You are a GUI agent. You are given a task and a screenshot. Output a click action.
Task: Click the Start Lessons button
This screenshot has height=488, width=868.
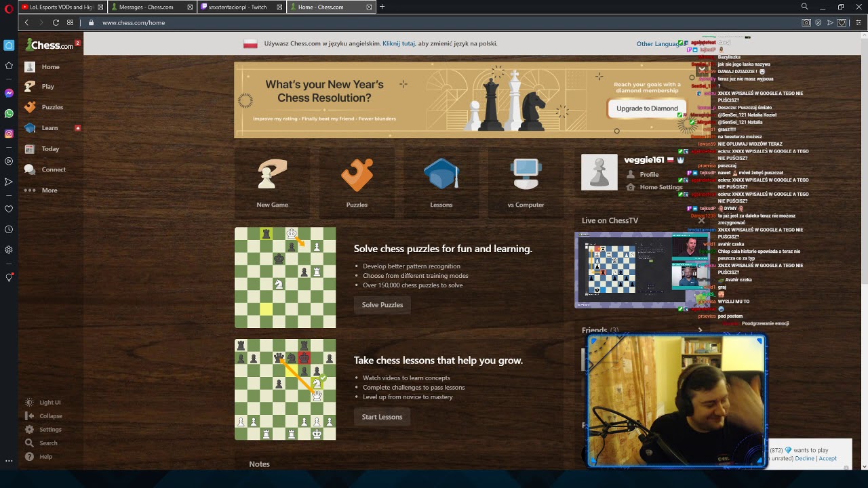(x=382, y=417)
